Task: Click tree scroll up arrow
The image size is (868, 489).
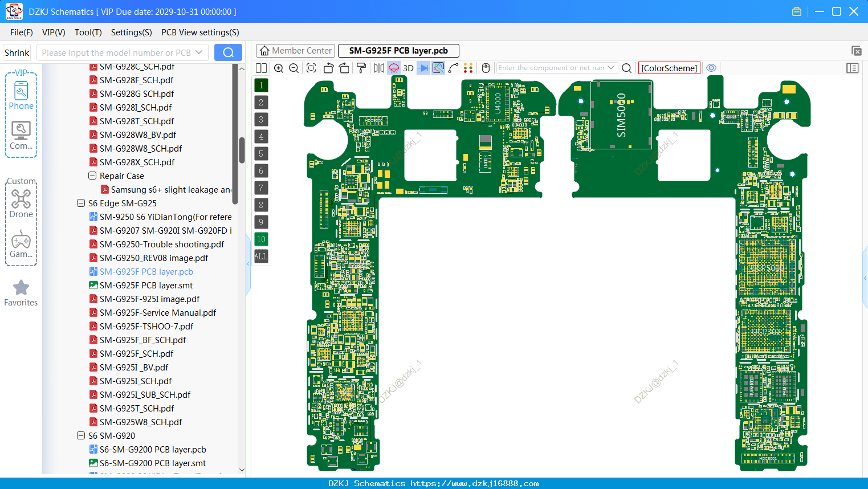Action: pyautogui.click(x=242, y=68)
